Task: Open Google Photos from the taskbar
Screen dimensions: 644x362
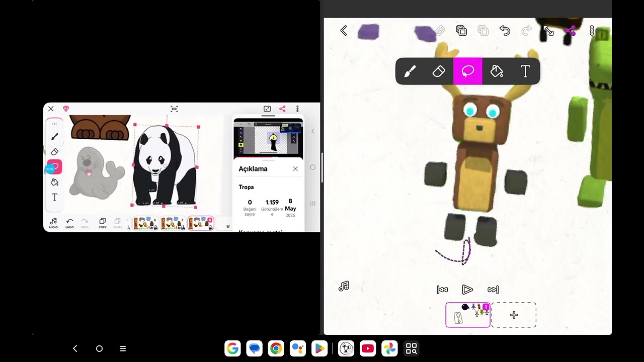Action: pos(389,348)
